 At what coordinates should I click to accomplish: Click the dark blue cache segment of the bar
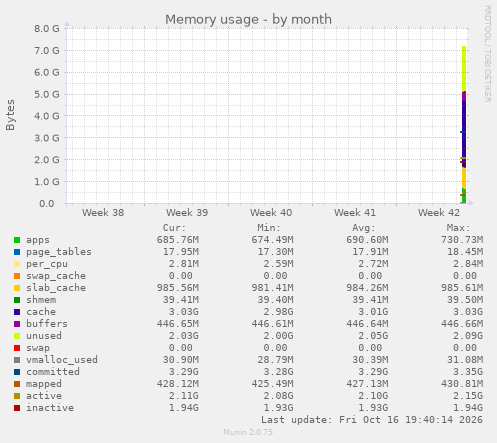[x=464, y=133]
